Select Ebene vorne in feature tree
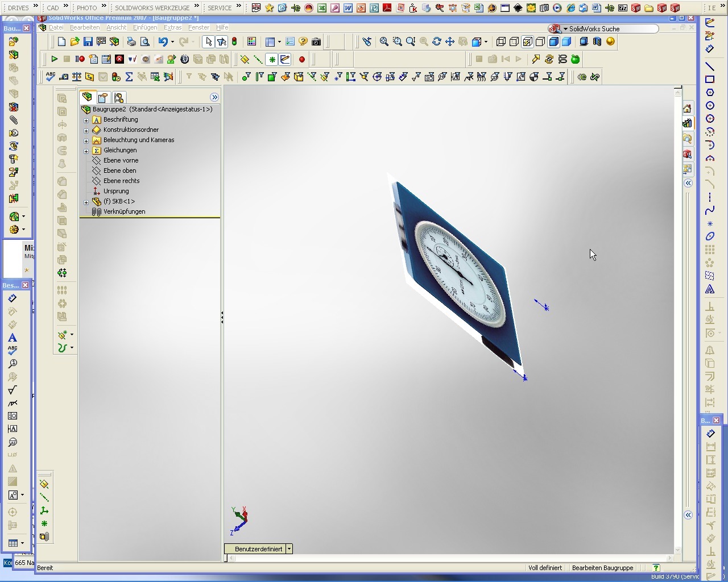 point(121,160)
